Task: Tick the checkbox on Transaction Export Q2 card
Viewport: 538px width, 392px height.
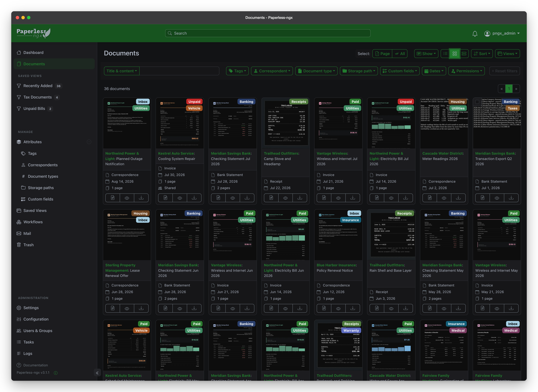Action: tap(477, 102)
